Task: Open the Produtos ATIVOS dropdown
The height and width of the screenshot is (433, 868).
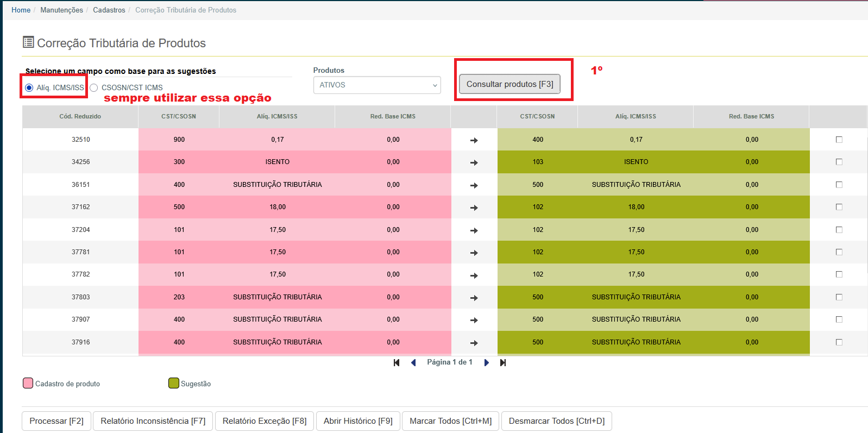Action: pos(377,85)
